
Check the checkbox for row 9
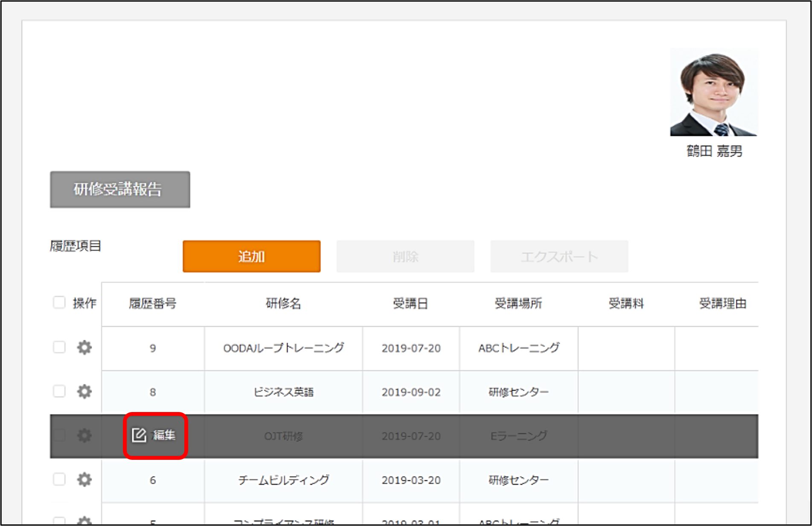click(x=59, y=347)
